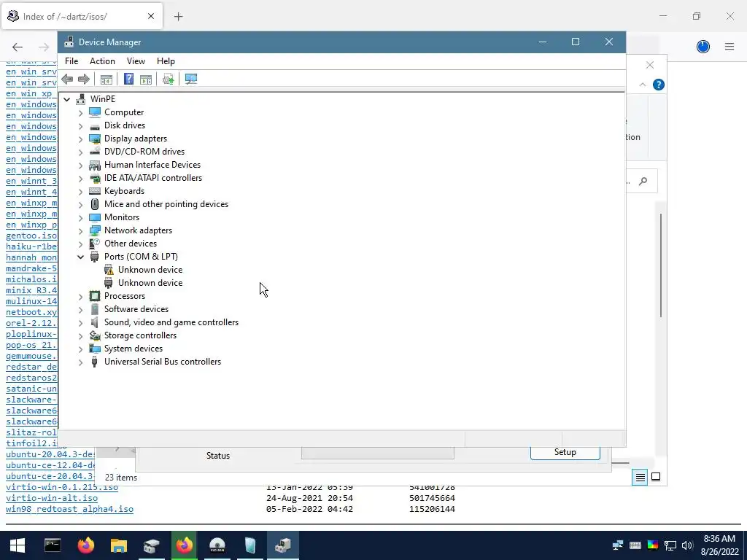Open the Windows Start button
Viewport: 747px width, 560px height.
[18, 545]
